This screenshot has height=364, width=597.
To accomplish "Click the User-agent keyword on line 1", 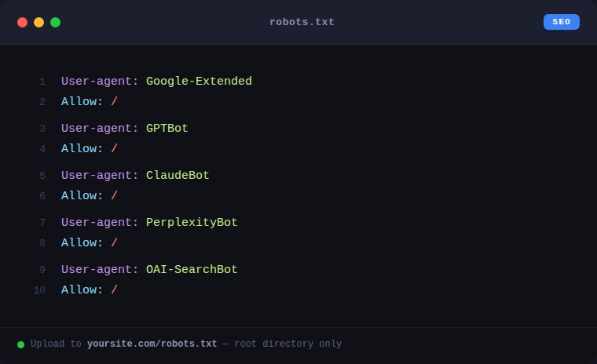I will tap(100, 81).
